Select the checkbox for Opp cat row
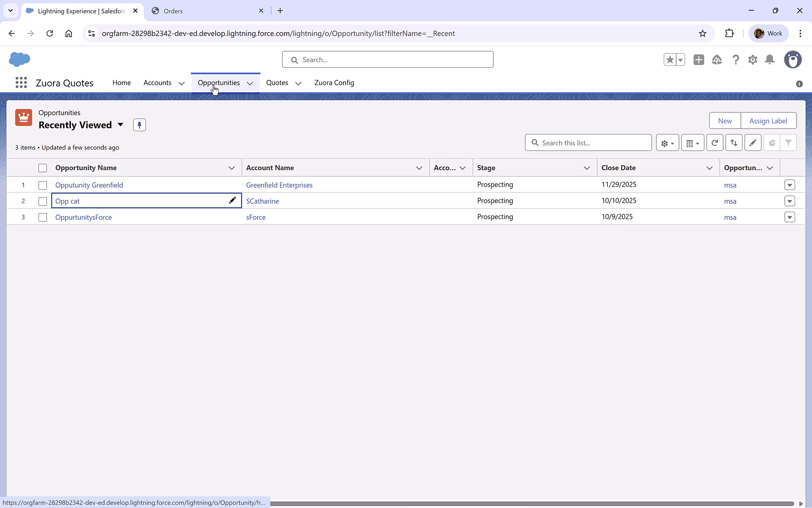 point(43,201)
